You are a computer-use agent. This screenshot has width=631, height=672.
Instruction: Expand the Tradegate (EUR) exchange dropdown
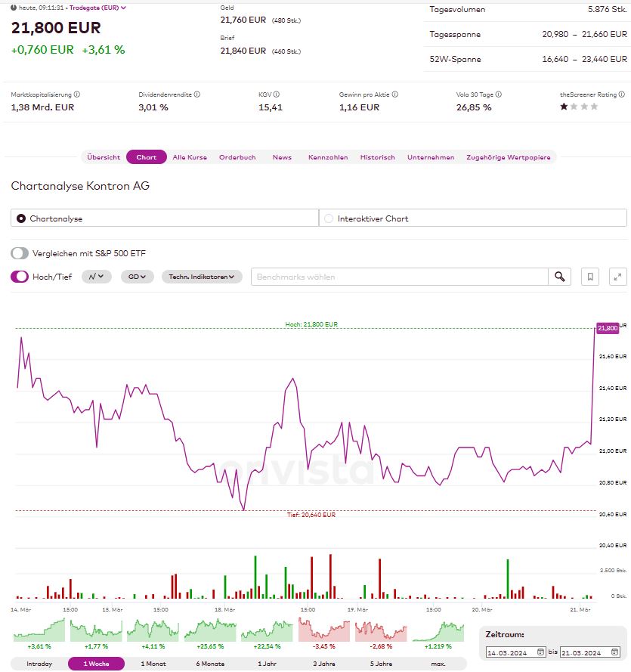(x=123, y=9)
